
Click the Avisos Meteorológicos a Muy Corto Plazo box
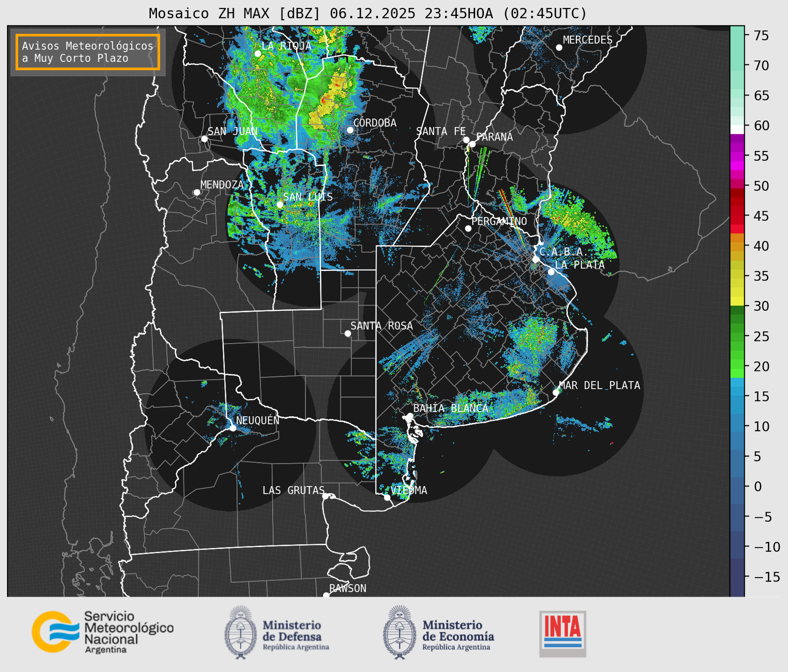88,52
